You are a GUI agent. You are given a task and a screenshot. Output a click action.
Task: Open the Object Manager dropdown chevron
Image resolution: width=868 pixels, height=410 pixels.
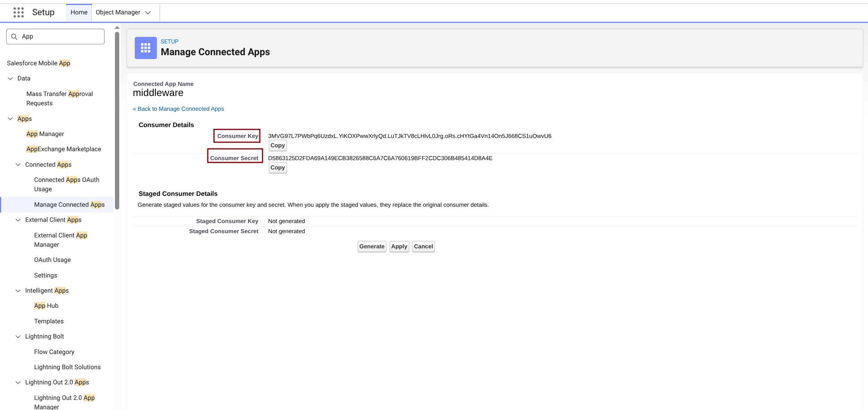click(x=148, y=12)
